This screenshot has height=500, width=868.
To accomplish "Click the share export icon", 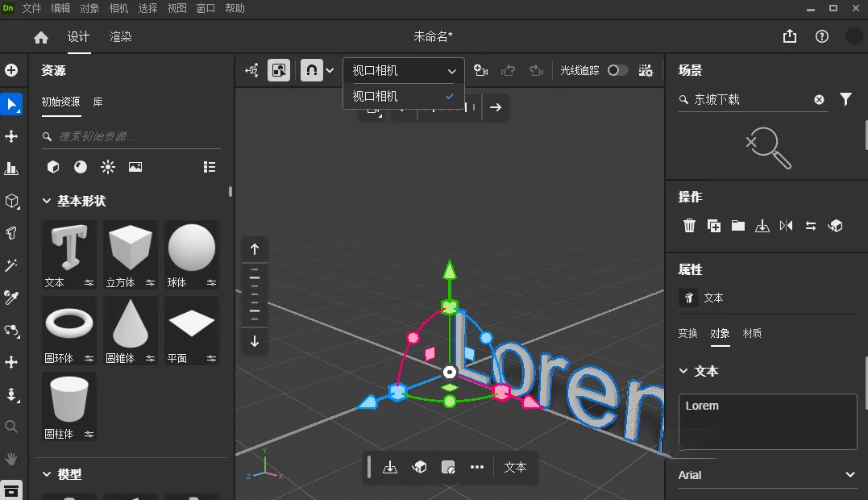I will click(790, 36).
